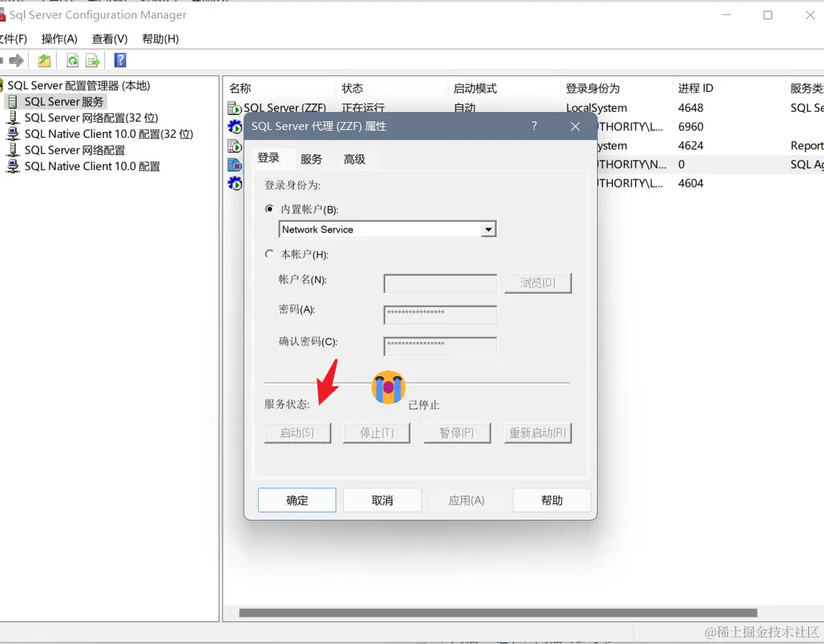This screenshot has width=824, height=644.
Task: Switch to the 登录 tab
Action: point(269,158)
